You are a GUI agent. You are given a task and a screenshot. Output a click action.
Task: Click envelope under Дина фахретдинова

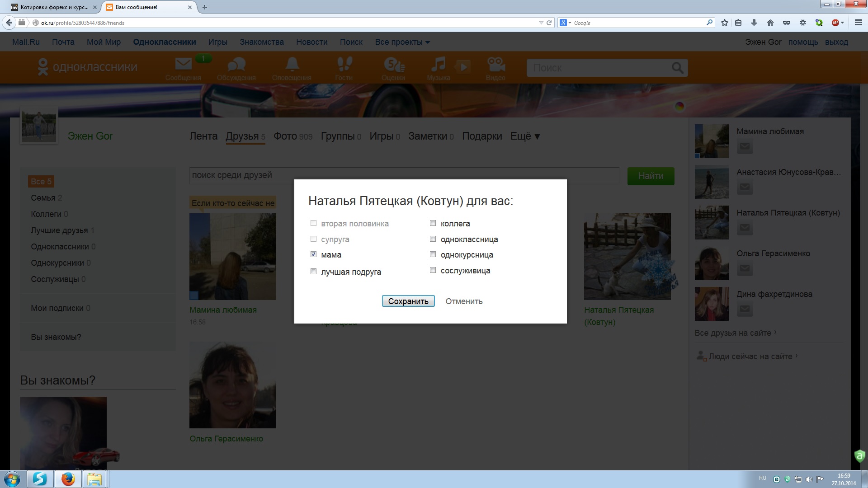pyautogui.click(x=745, y=310)
